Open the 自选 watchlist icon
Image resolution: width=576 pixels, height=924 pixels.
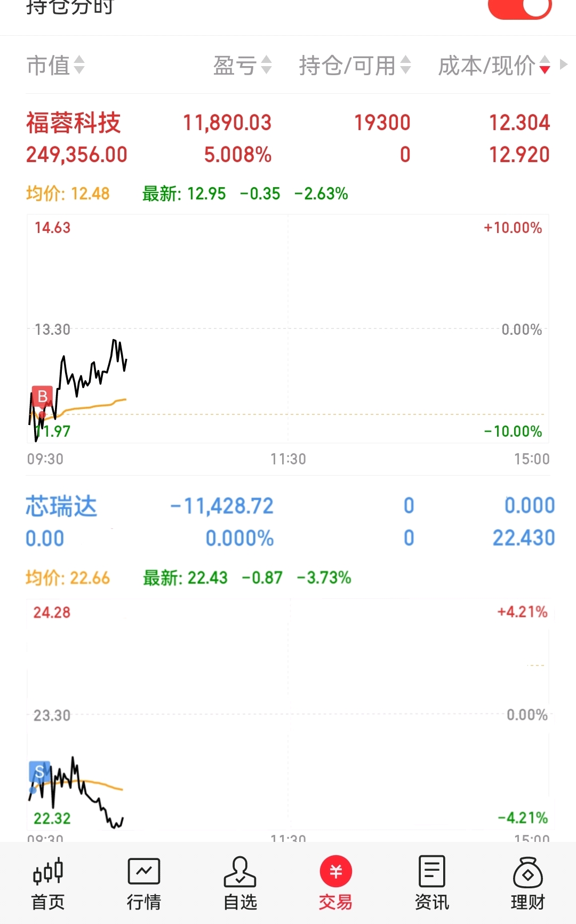pyautogui.click(x=240, y=872)
